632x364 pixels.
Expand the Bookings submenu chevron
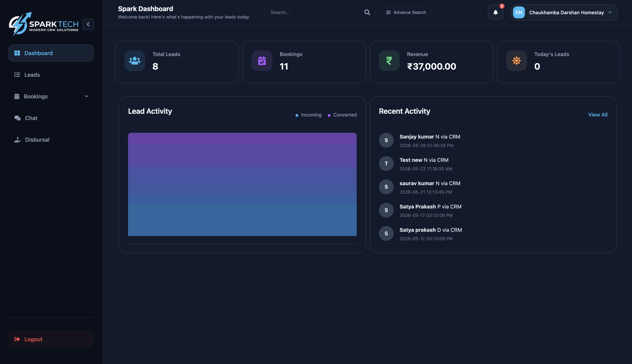click(86, 96)
